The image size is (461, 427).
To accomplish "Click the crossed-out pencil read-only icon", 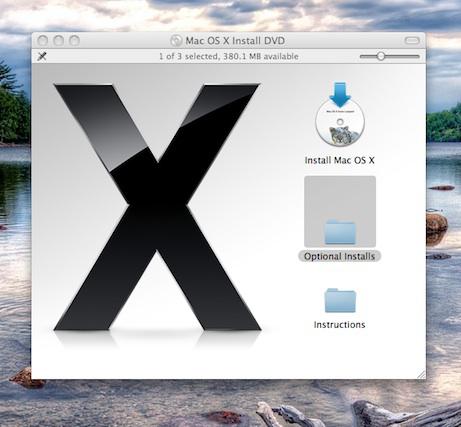I will (x=42, y=56).
